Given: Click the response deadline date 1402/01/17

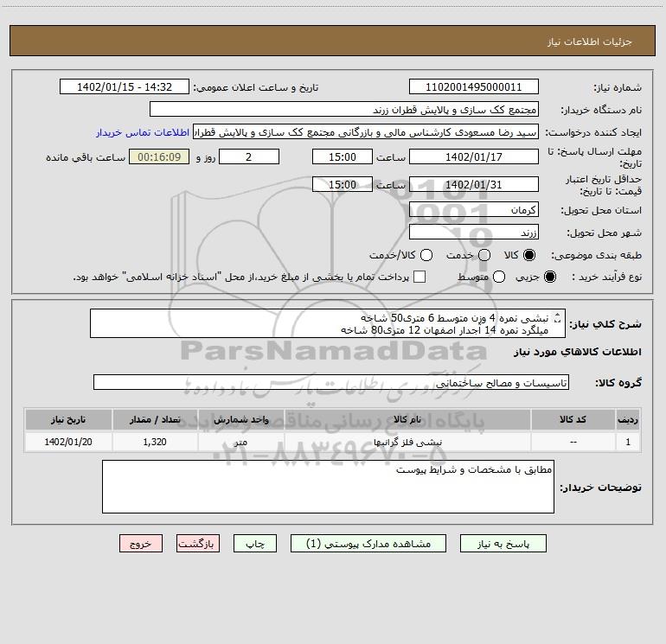Looking at the screenshot, I should point(474,156).
